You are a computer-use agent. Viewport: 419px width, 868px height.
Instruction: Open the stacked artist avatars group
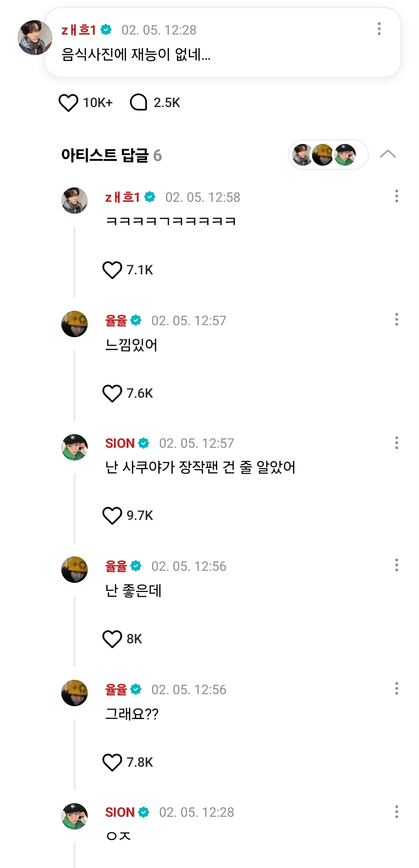tap(328, 155)
